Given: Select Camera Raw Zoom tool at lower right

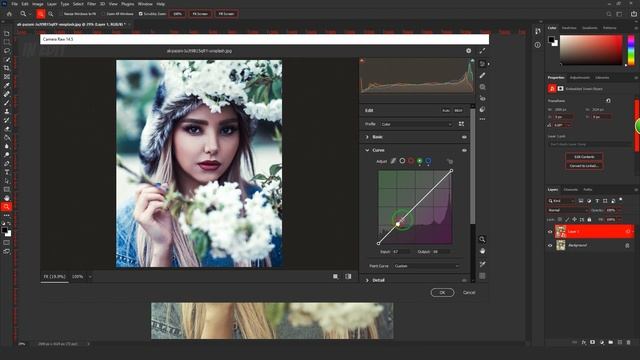Looking at the screenshot, I should pyautogui.click(x=482, y=239).
